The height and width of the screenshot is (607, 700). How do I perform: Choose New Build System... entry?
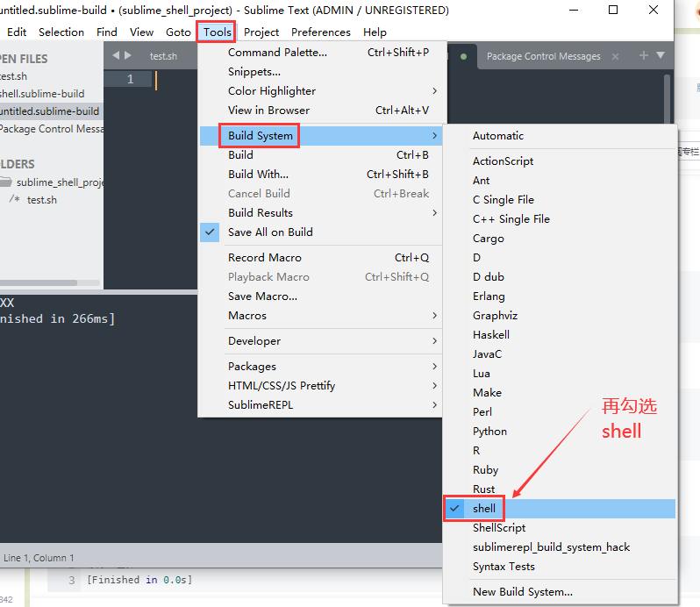pyautogui.click(x=560, y=592)
